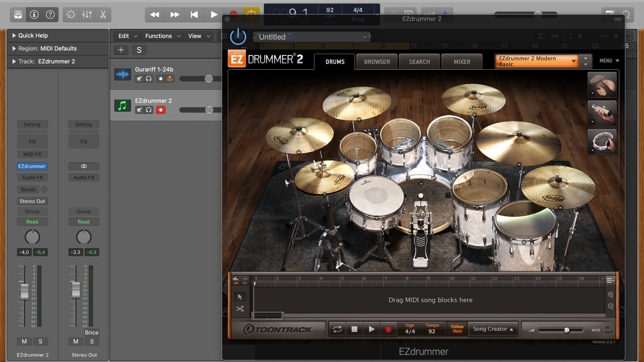Click the scissors tool in EZdrummer song track
Viewport: 644px width, 362px height.
coord(240,309)
